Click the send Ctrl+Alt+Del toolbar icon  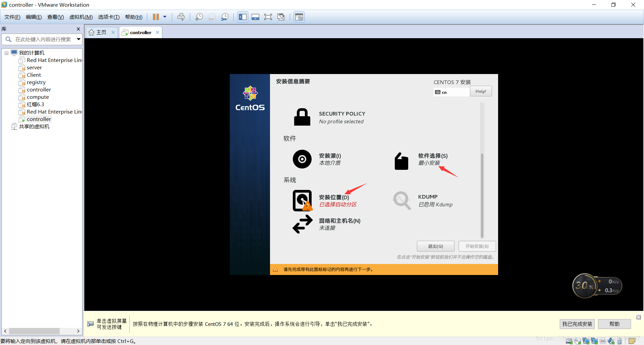coord(181,17)
